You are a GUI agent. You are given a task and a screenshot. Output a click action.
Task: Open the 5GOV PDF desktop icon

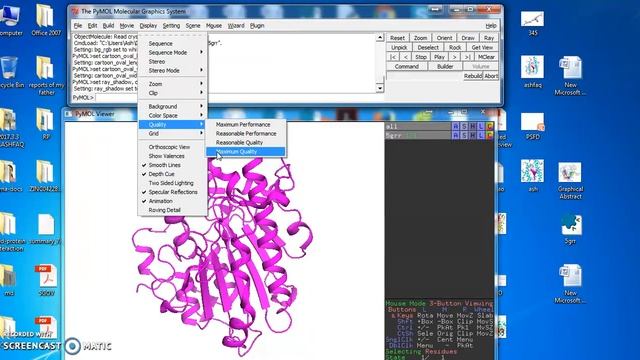45,280
